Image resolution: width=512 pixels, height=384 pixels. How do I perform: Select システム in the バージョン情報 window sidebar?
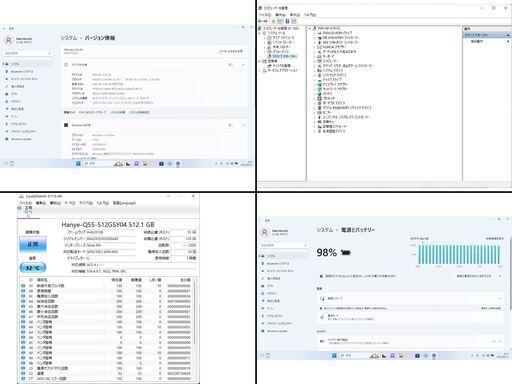[28, 64]
